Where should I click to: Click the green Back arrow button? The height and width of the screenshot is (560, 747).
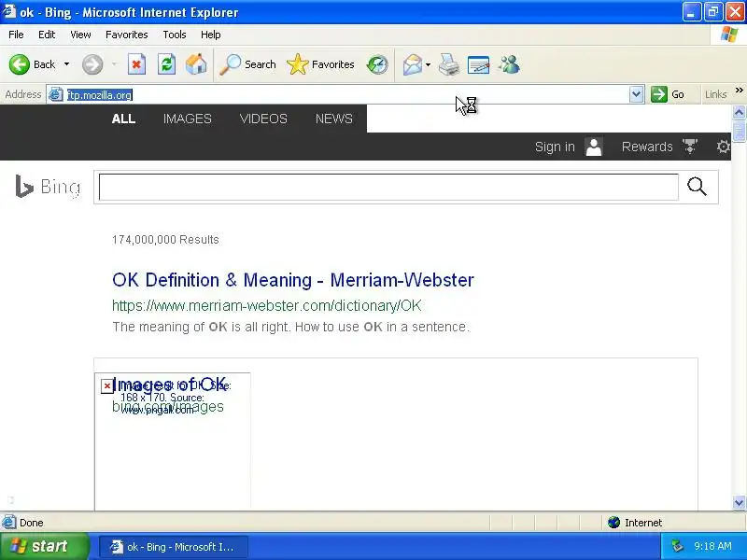[19, 64]
